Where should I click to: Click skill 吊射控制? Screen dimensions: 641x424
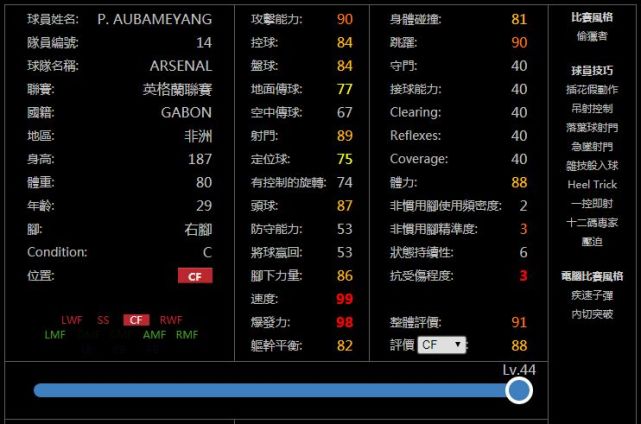(x=592, y=108)
